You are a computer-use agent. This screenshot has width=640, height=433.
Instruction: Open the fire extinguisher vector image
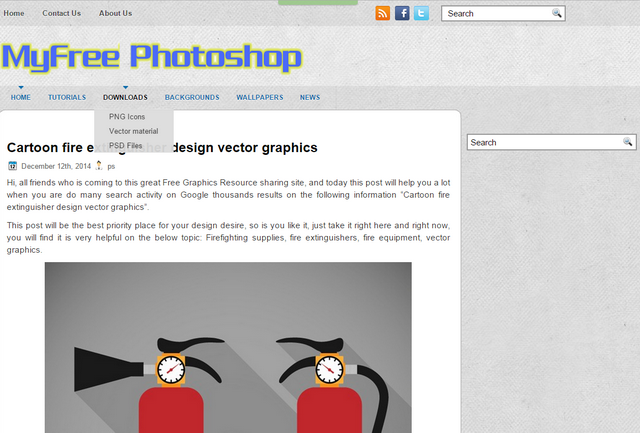[228, 347]
